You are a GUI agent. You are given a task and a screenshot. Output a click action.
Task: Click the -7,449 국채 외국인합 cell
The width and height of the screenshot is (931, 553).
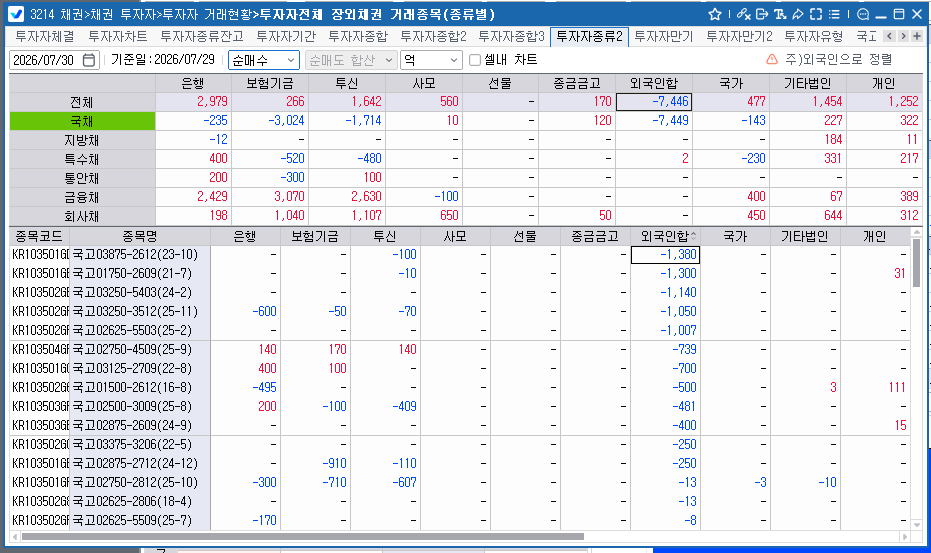click(654, 121)
